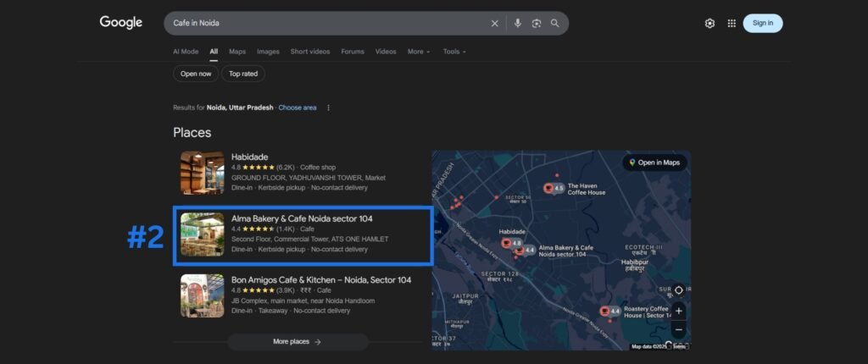Toggle the Open now filter
This screenshot has height=364, width=868.
click(x=196, y=74)
